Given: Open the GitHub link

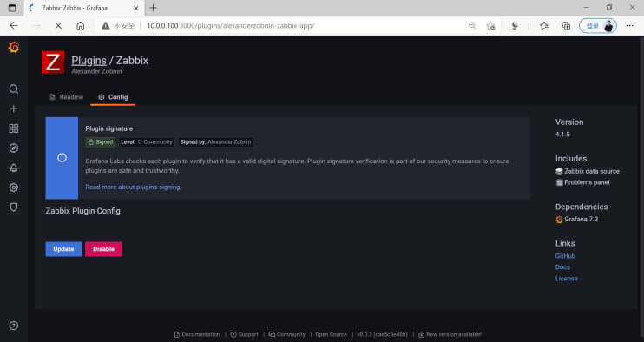Looking at the screenshot, I should click(x=565, y=256).
